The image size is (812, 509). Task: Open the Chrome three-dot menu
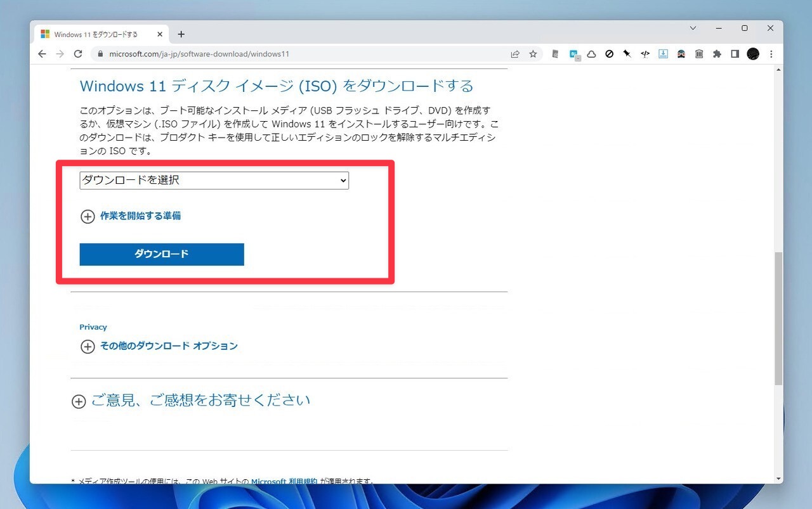pyautogui.click(x=771, y=54)
